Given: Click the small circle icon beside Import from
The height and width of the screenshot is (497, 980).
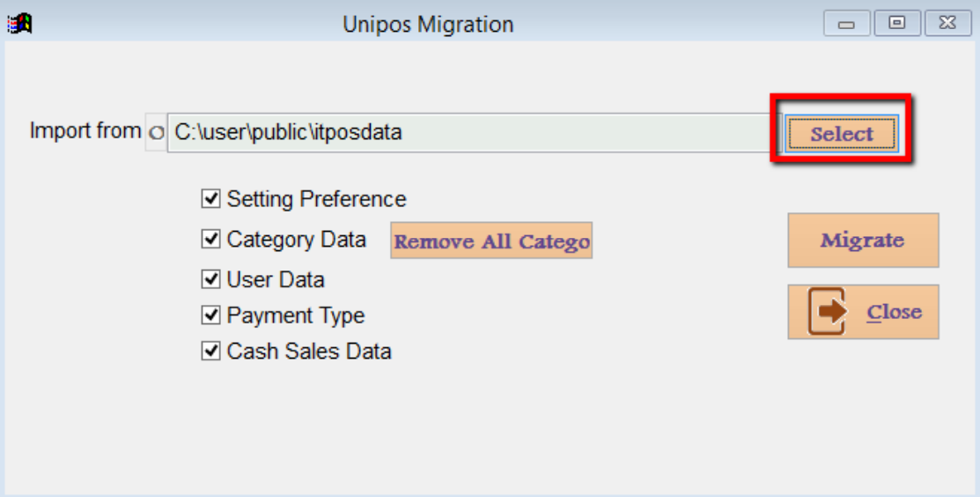Looking at the screenshot, I should tap(156, 133).
